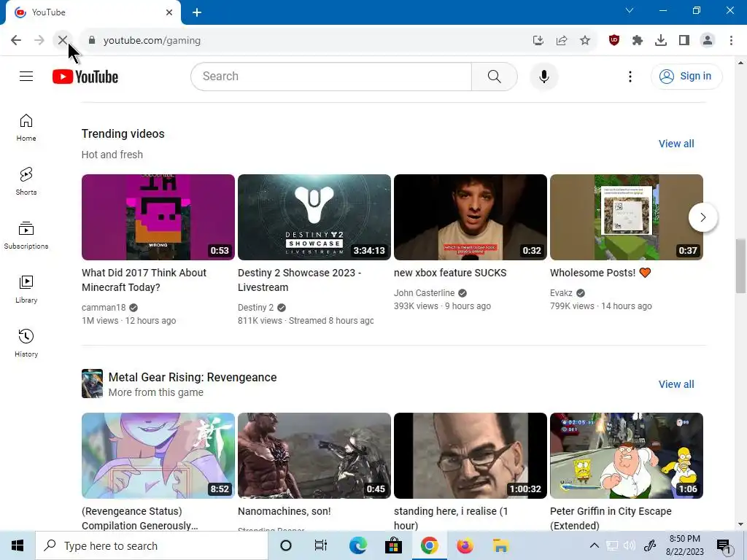Click the Sign in button
The image size is (747, 560).
click(x=686, y=76)
